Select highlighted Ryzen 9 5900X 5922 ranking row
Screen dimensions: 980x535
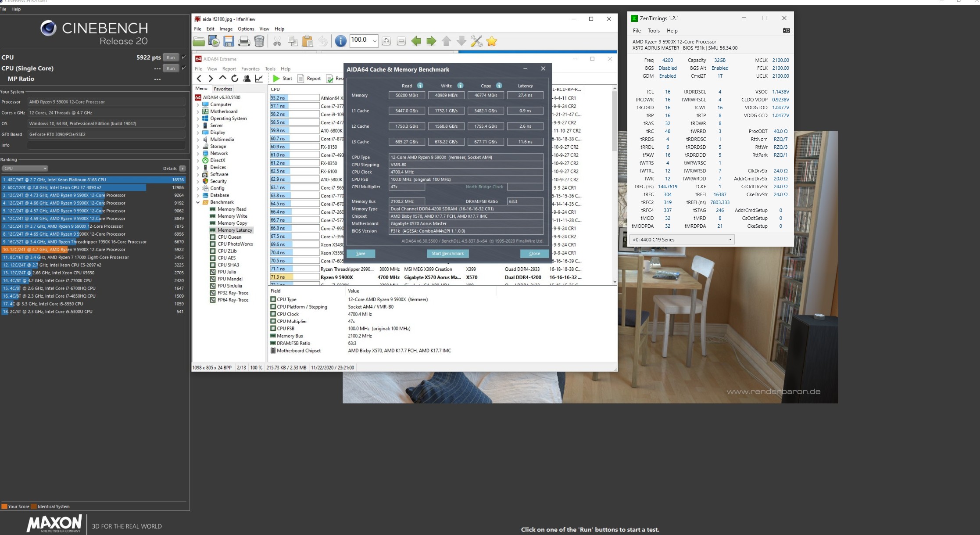click(x=93, y=249)
